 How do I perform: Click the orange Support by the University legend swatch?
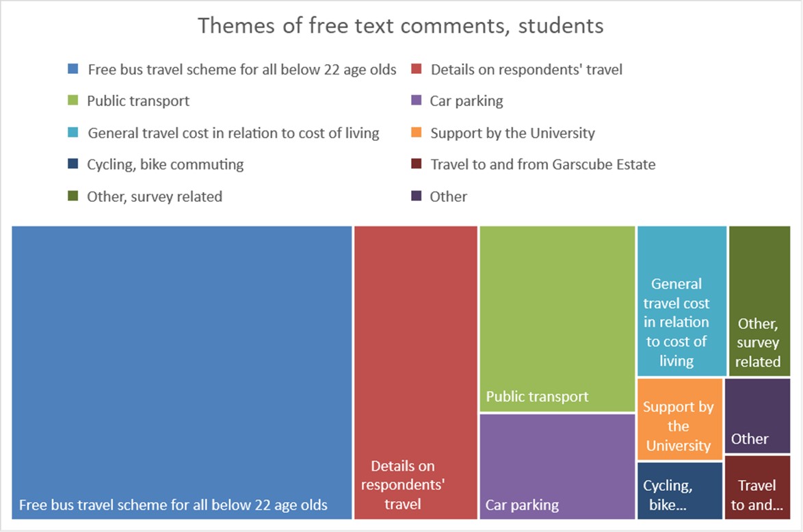[x=417, y=133]
